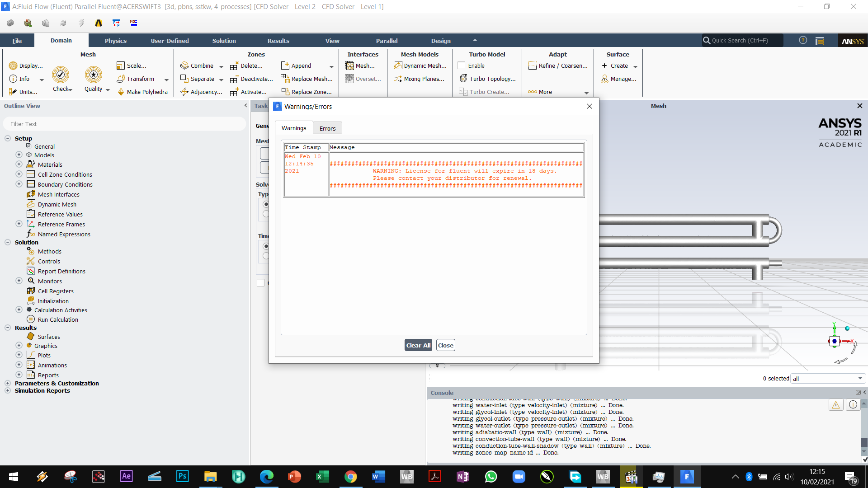Select the Warnings tab
The image size is (868, 488).
(x=294, y=128)
